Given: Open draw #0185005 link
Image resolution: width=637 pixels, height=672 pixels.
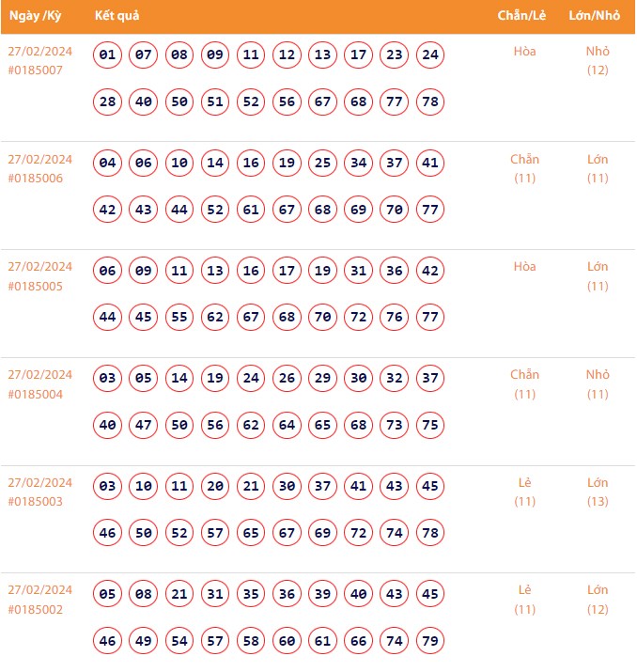Looking at the screenshot, I should tap(36, 286).
